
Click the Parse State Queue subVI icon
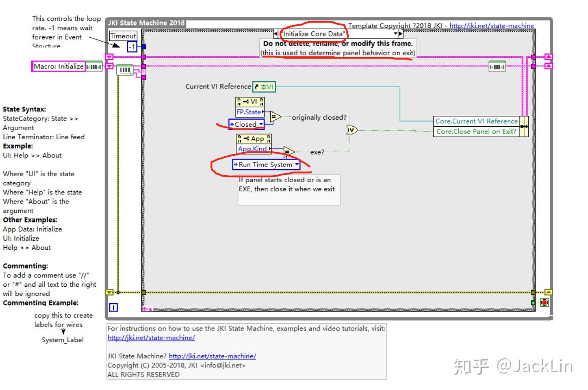[125, 70]
